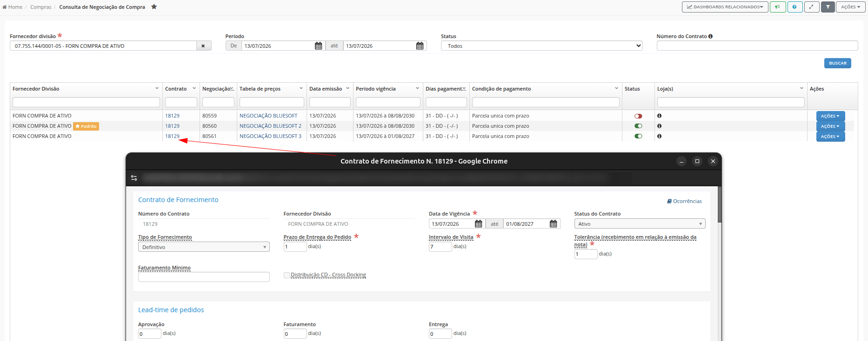Open site settings icon in popup address bar
The width and height of the screenshot is (868, 341).
click(x=134, y=178)
